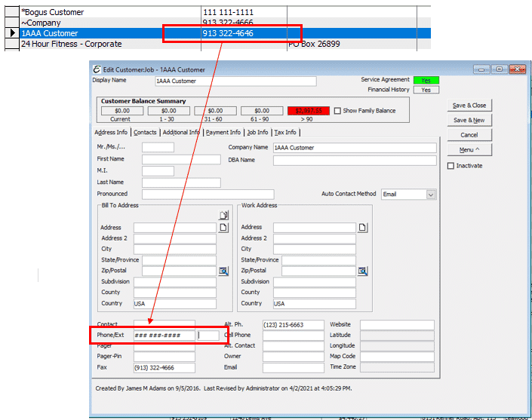Click the 1 - 30 balance box
The image size is (532, 420).
click(x=168, y=111)
